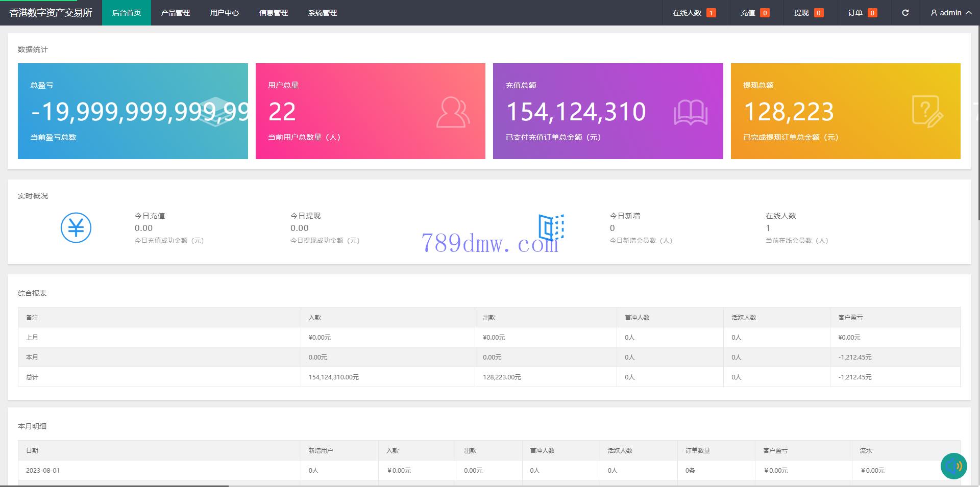Screen dimensions: 980x487
Task: Click the user silhouette icon on pink card
Action: tap(453, 112)
